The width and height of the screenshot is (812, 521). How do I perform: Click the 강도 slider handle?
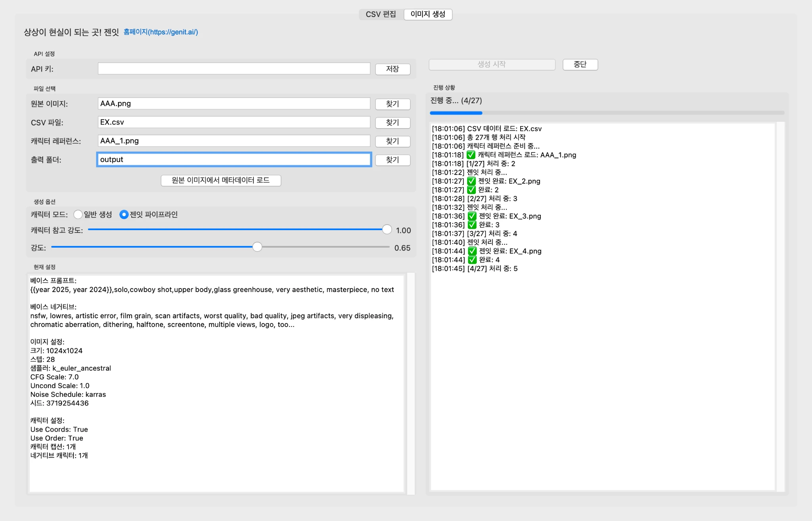pyautogui.click(x=257, y=247)
